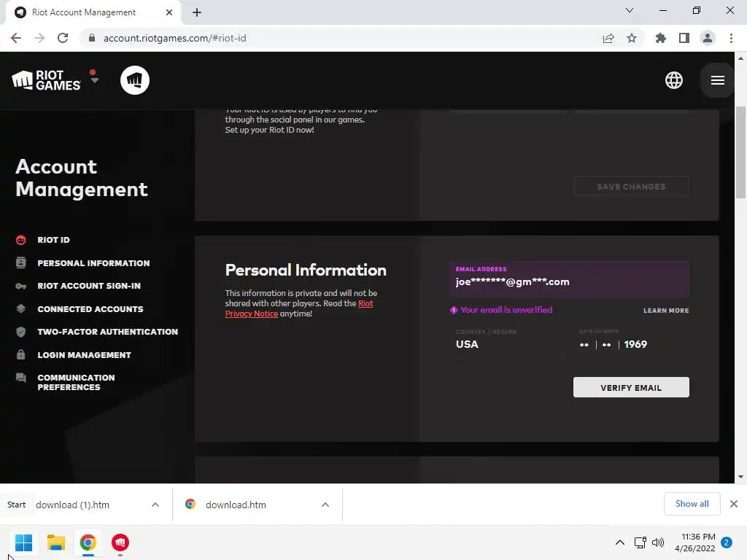Open the language globe icon
The height and width of the screenshot is (560, 747).
[673, 80]
